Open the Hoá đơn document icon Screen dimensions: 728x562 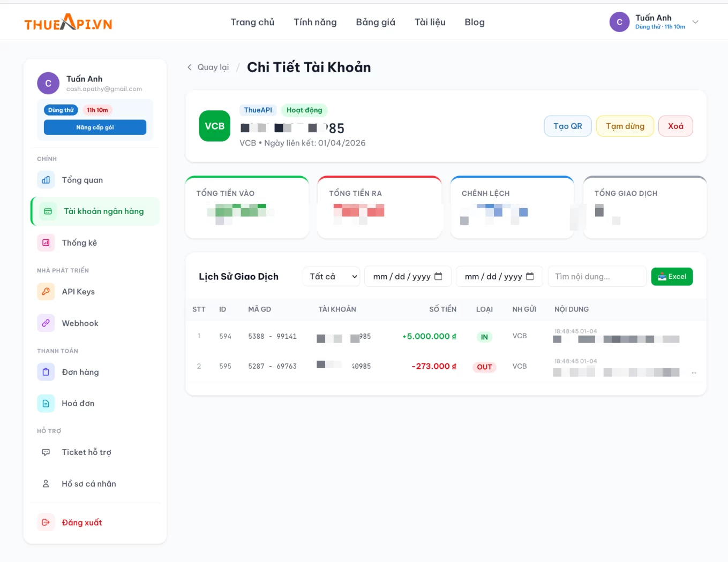(x=46, y=404)
